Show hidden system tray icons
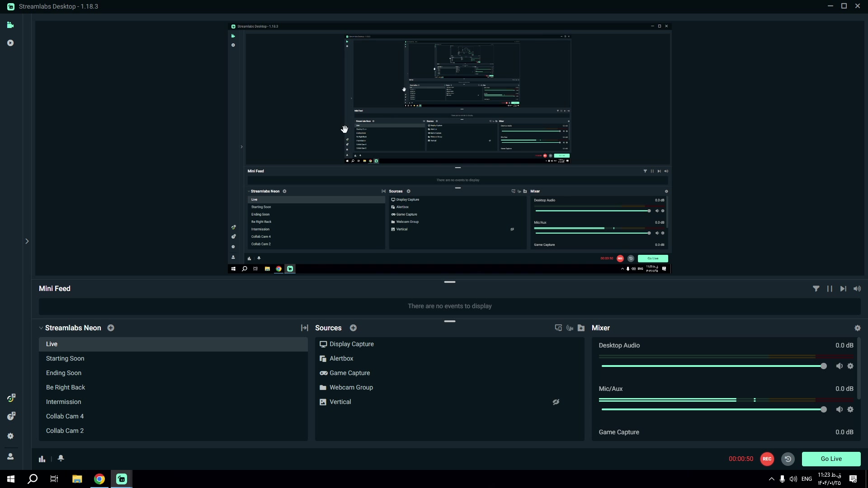The height and width of the screenshot is (488, 868). point(771,479)
